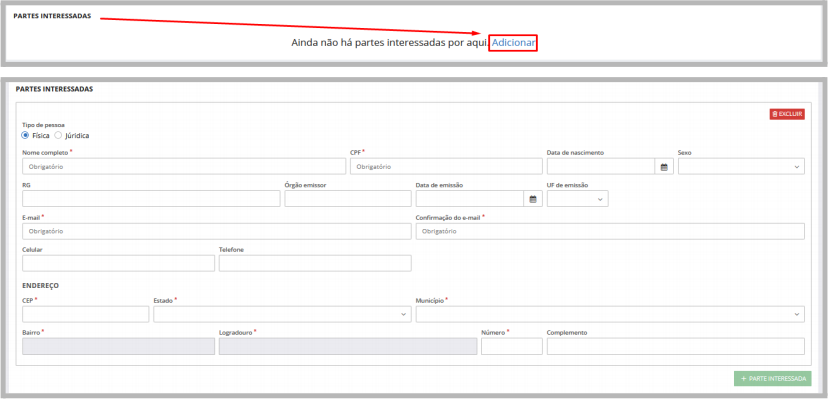Click the green PARTE INTERESSADA button

coord(773,378)
